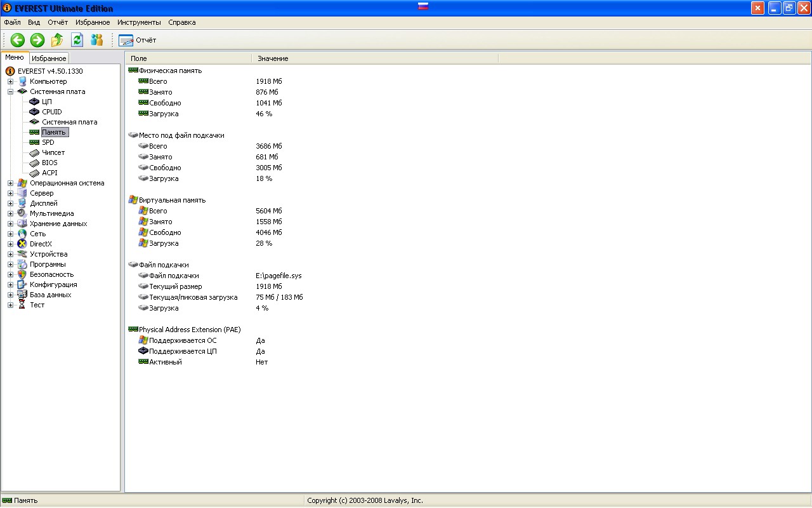Select the ACPI icon in tree

(34, 173)
